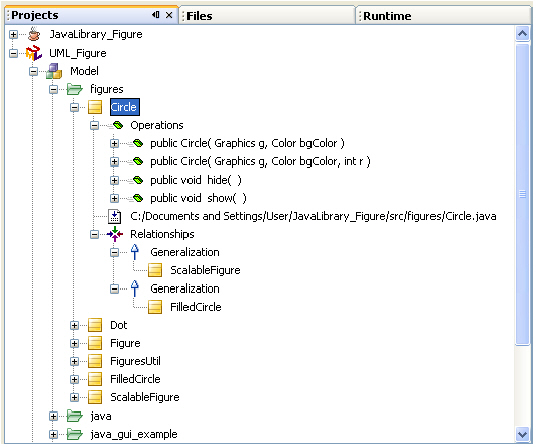The width and height of the screenshot is (537, 447).
Task: Collapse the figures package node
Action: 53,90
